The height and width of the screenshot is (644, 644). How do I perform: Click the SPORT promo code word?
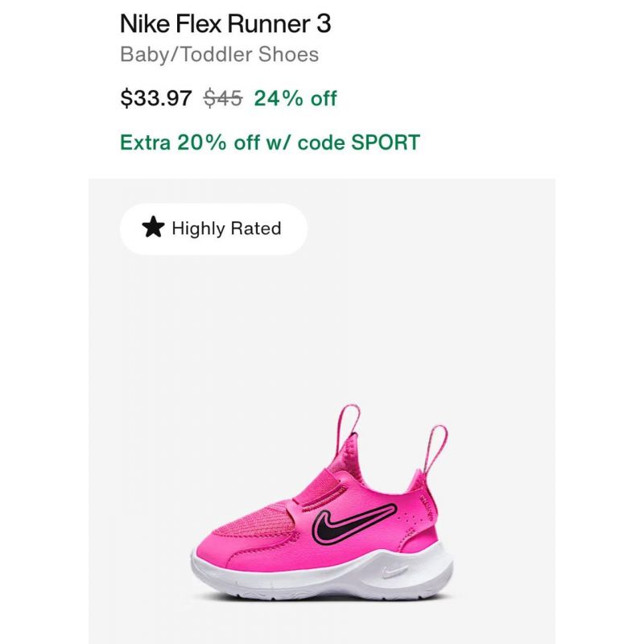click(386, 142)
